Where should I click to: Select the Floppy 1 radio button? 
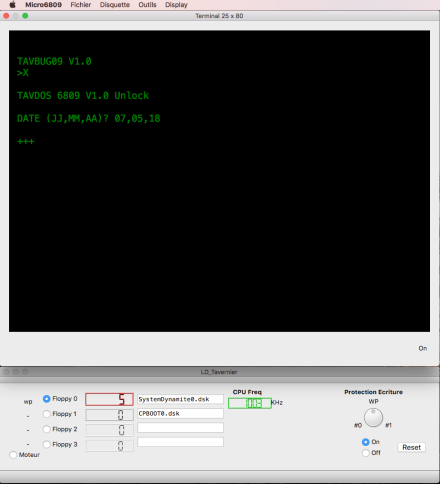pos(47,414)
